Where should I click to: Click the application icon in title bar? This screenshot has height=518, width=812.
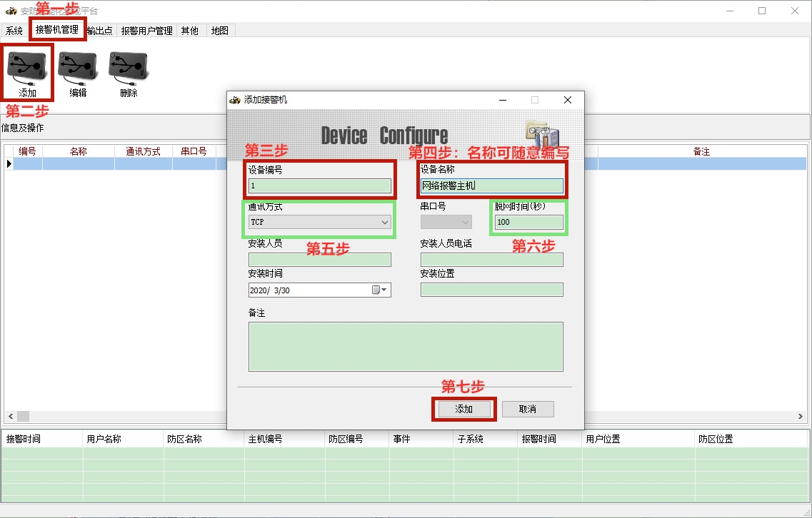(11, 11)
